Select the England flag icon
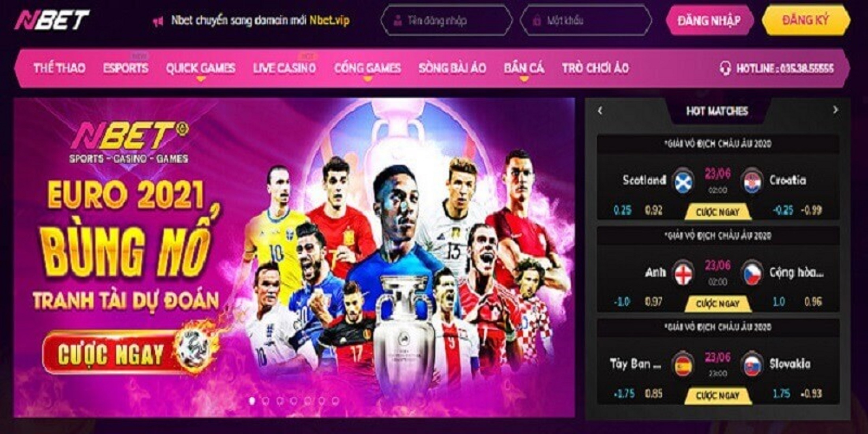 point(683,273)
